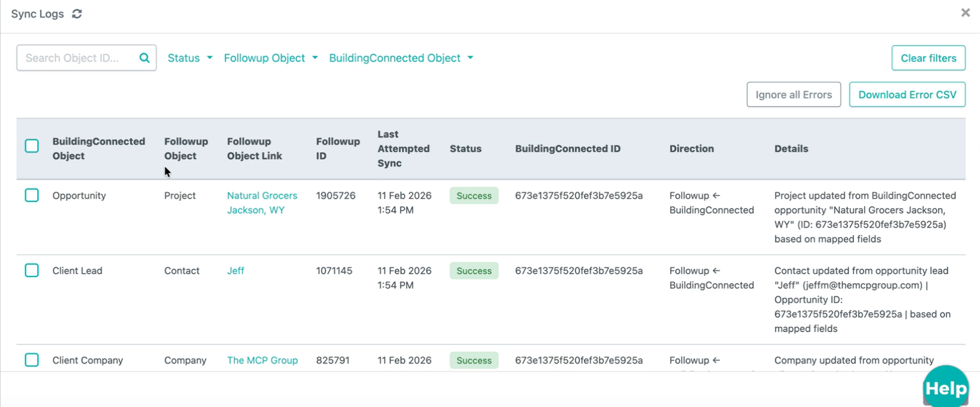Screen dimensions: 980x407
Task: Click the magnifier search icon
Action: [145, 58]
